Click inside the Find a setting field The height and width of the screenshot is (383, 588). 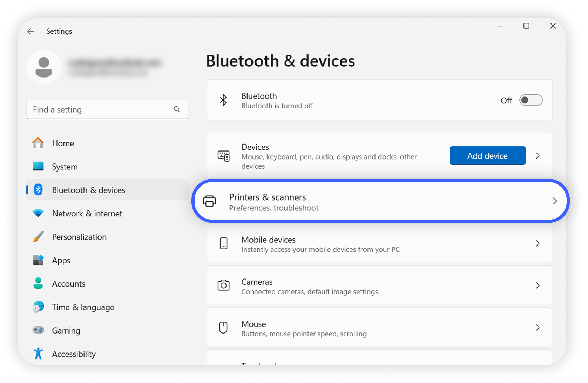[98, 109]
